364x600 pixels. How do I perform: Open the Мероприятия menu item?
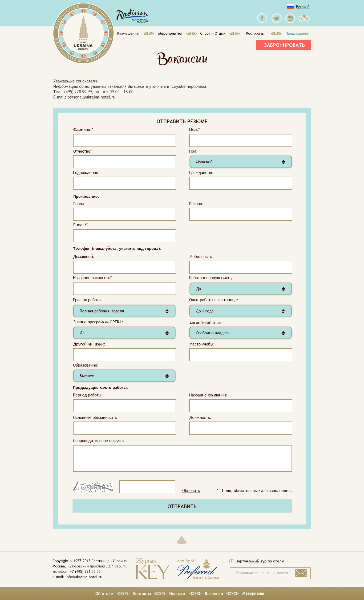(x=170, y=33)
